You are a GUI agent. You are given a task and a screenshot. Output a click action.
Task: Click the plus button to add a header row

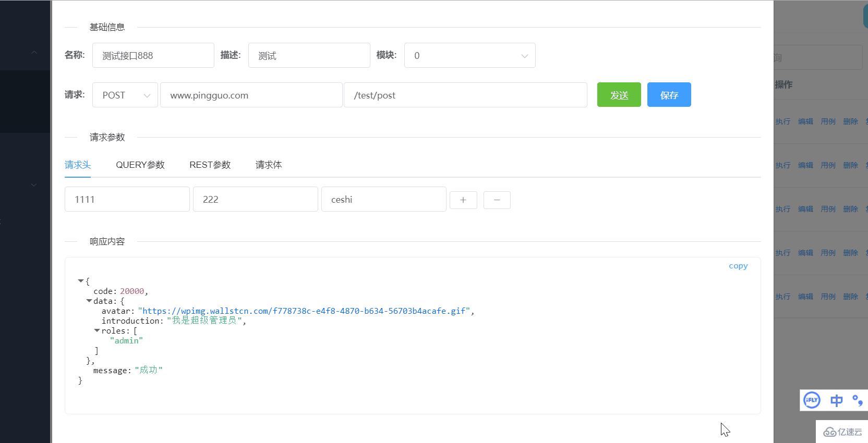(463, 200)
